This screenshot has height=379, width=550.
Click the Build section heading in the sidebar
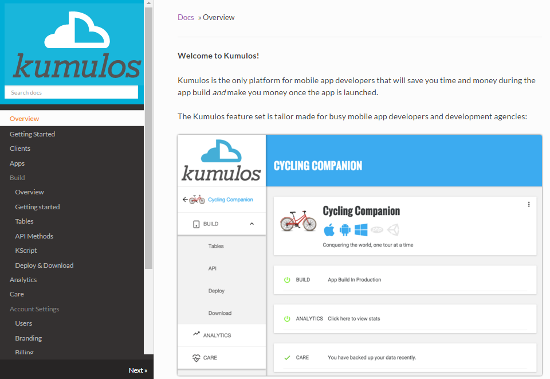tap(17, 178)
